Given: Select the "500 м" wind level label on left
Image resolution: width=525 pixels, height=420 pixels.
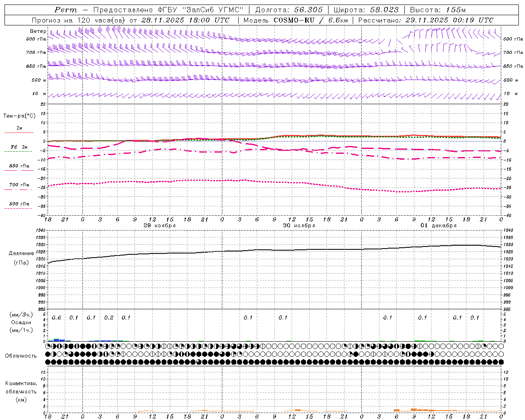Looking at the screenshot, I should (x=39, y=80).
